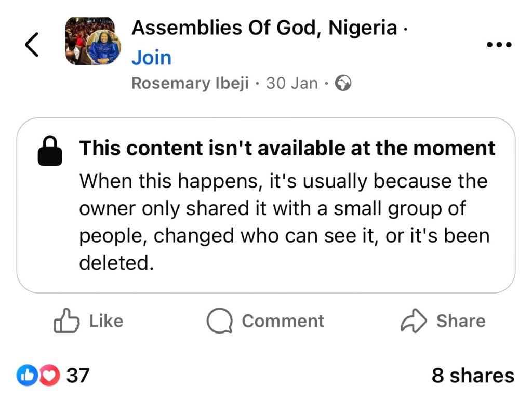Tap the unavailable content heading
The image size is (532, 413).
point(287,148)
